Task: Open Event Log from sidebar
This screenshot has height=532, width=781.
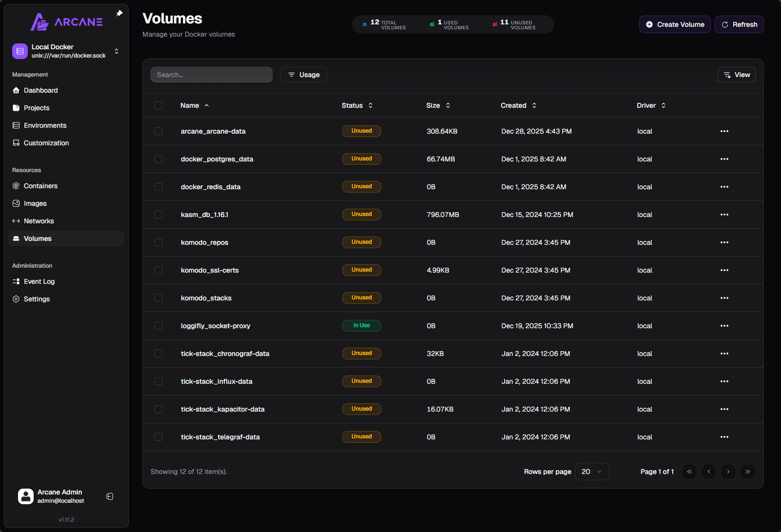Action: pos(39,281)
